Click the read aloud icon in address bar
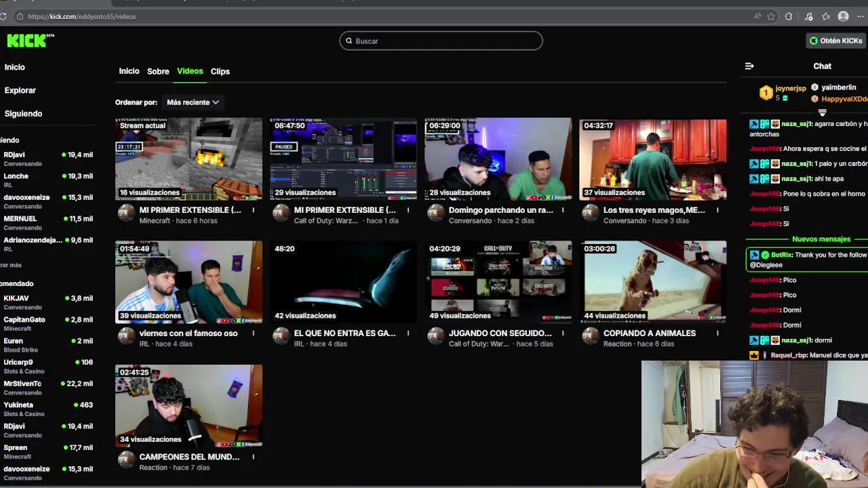The image size is (868, 488). point(757,16)
